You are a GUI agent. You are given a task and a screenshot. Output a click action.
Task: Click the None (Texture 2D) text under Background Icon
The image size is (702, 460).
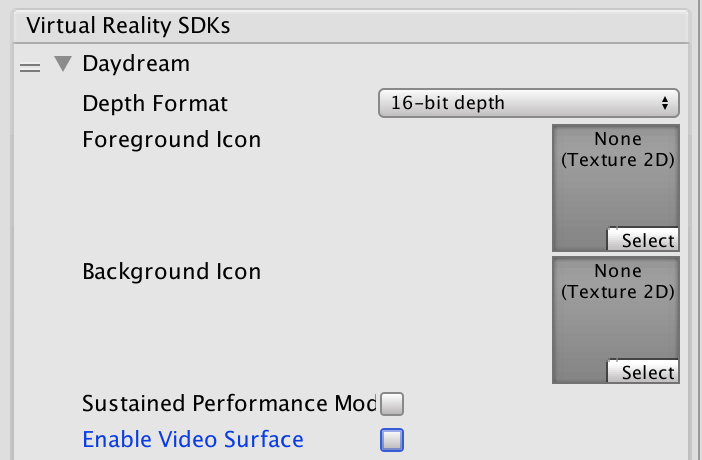tap(617, 281)
